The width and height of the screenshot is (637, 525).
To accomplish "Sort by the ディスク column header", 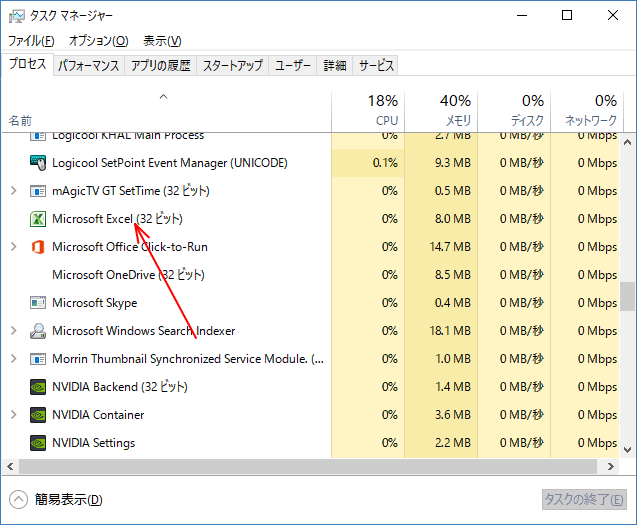I will click(x=514, y=110).
